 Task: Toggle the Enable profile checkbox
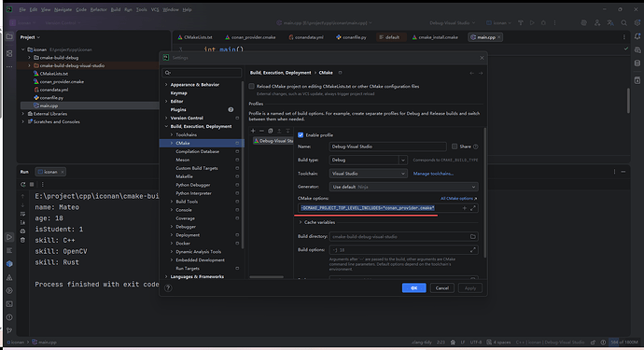(x=301, y=135)
